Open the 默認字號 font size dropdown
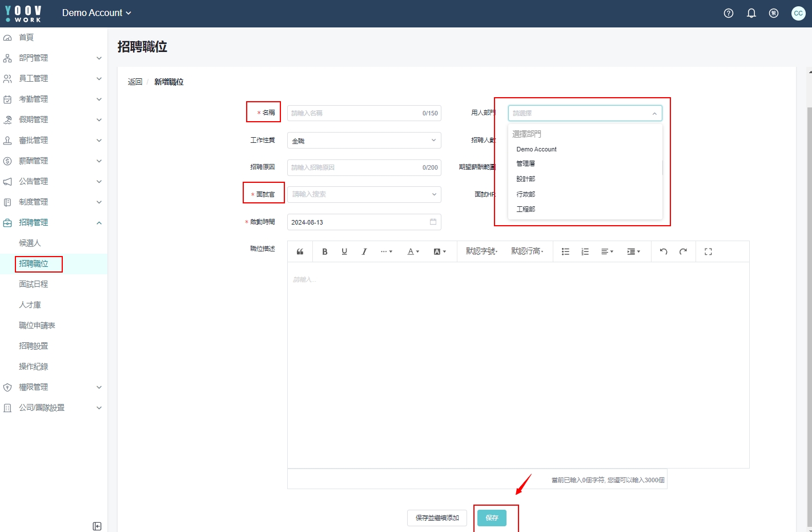The image size is (812, 532). pyautogui.click(x=481, y=251)
